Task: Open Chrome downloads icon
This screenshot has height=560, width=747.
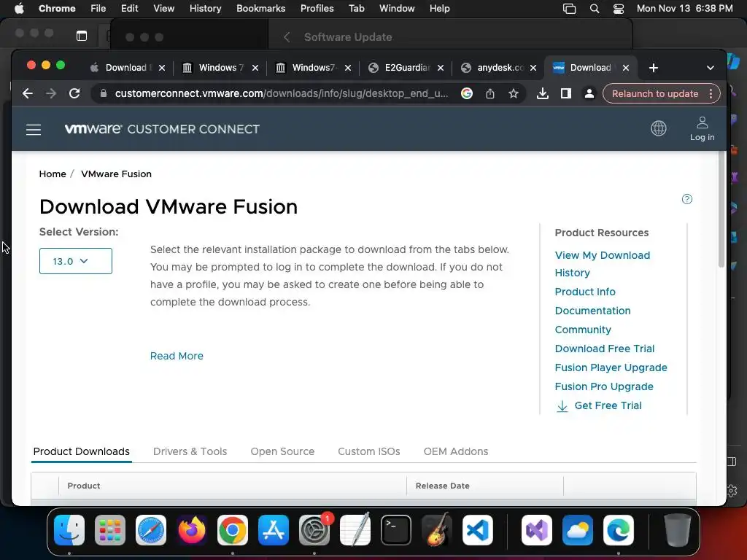Action: pos(542,94)
